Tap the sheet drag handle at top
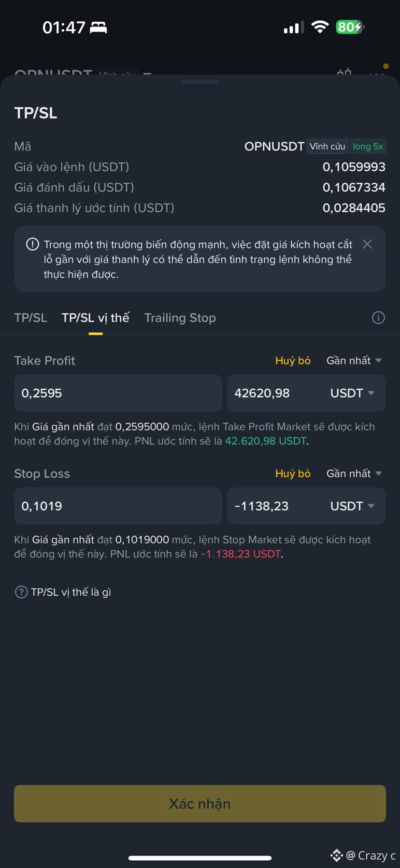The width and height of the screenshot is (400, 868). pos(200,82)
